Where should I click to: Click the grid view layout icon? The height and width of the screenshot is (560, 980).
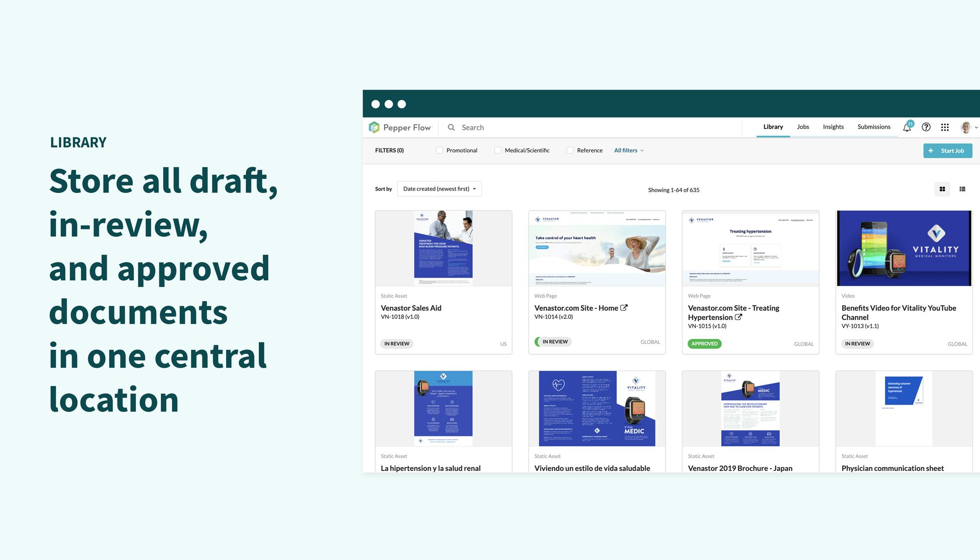coord(942,189)
